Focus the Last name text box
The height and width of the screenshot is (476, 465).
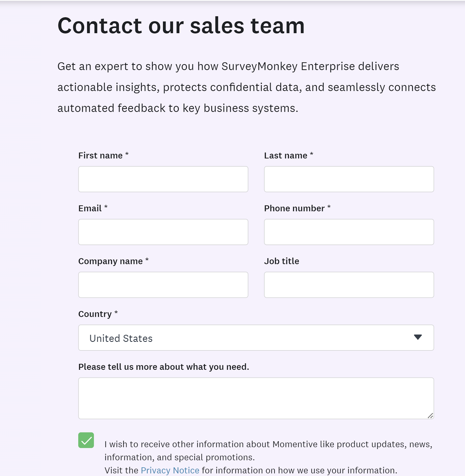pyautogui.click(x=349, y=179)
